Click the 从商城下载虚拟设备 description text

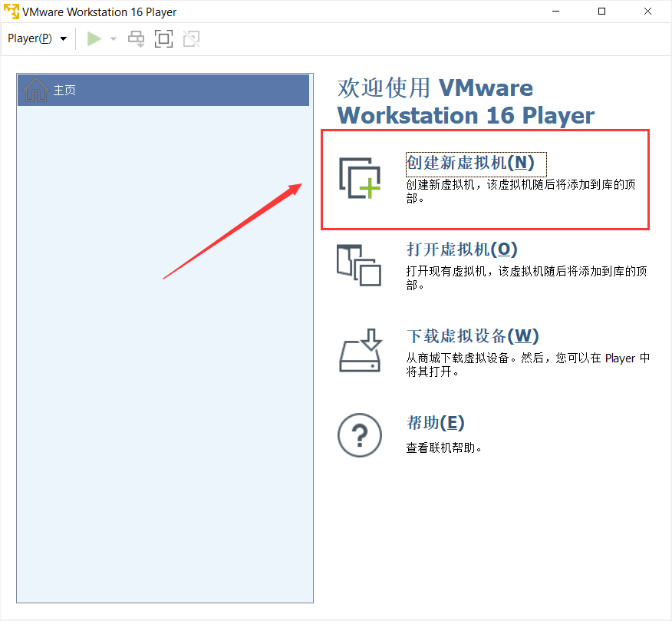click(x=528, y=365)
